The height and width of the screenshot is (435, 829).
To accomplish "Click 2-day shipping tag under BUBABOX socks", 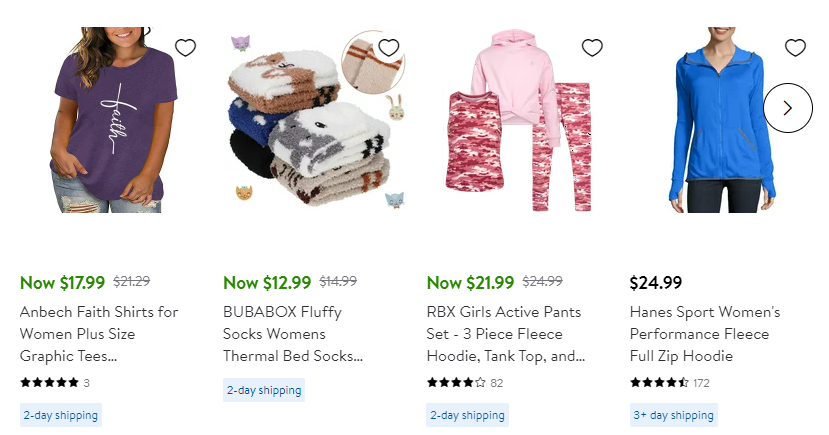I will (263, 390).
